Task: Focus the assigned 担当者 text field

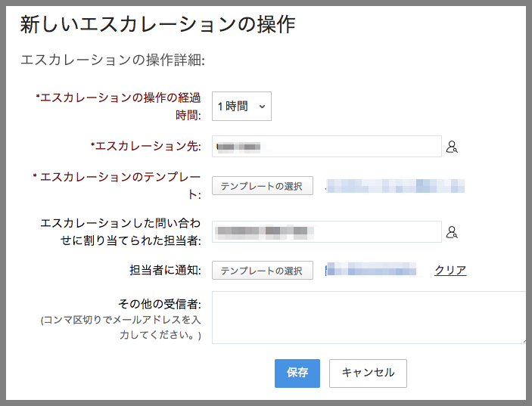Action: click(x=326, y=232)
